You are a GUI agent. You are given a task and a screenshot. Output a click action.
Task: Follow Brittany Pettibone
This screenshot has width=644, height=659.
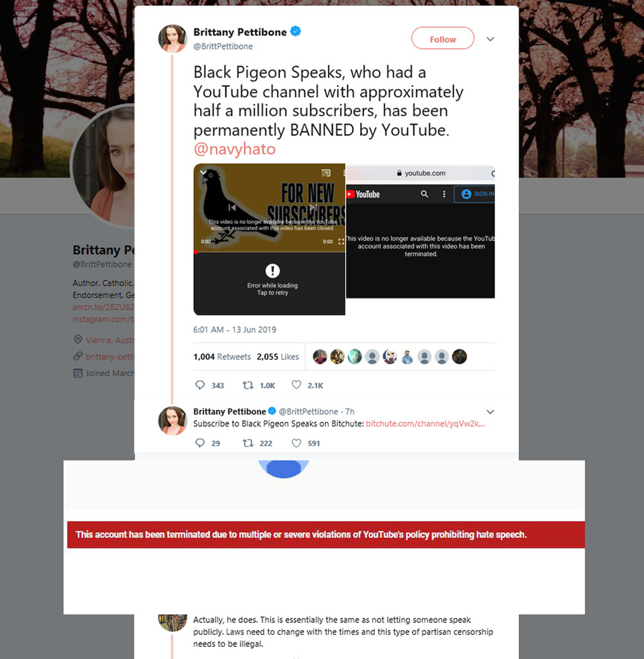point(443,38)
